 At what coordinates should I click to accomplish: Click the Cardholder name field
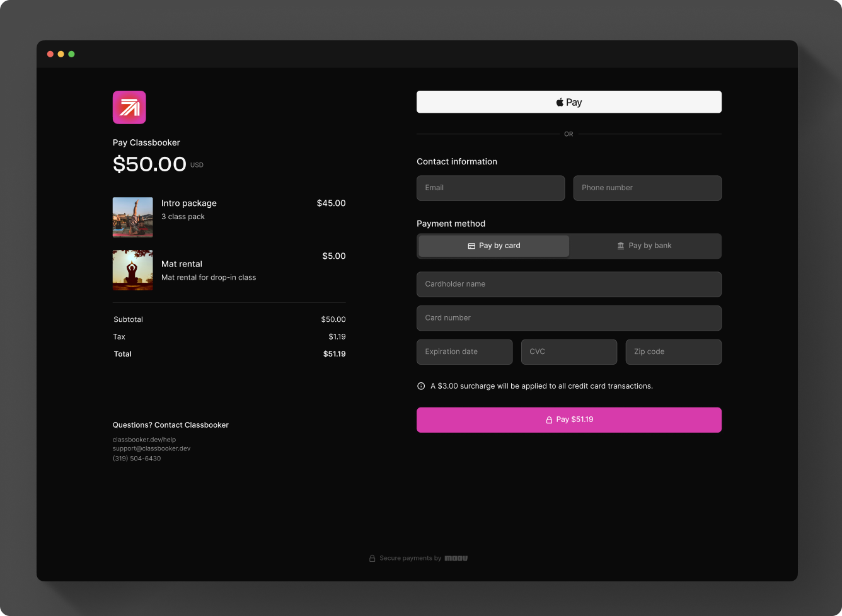pos(569,284)
